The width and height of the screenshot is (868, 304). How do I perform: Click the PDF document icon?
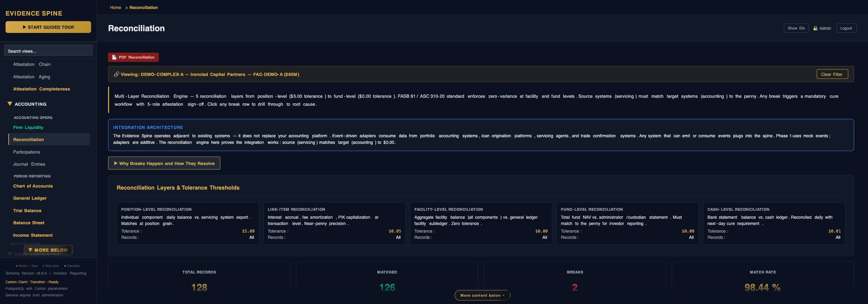tap(114, 58)
